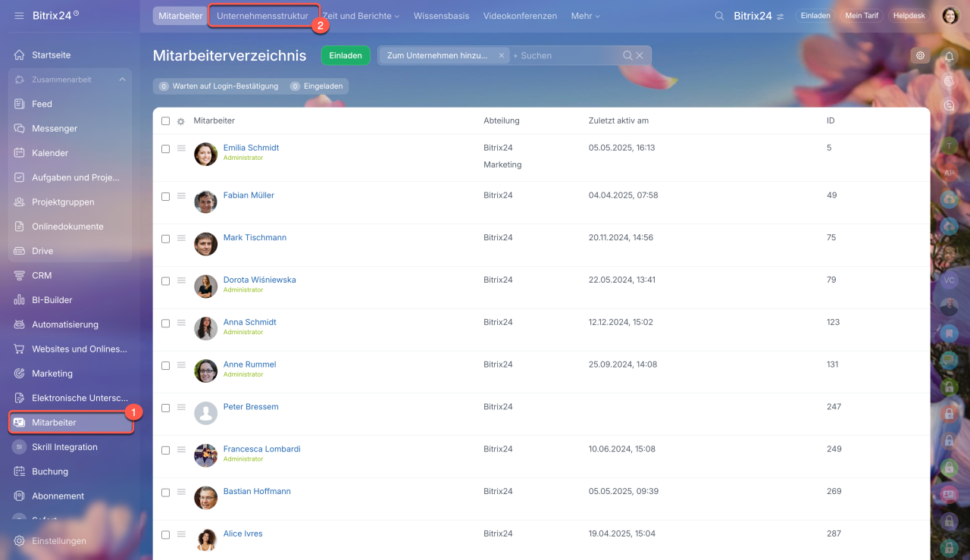
Task: Run the search using the magnifier icon
Action: [627, 55]
